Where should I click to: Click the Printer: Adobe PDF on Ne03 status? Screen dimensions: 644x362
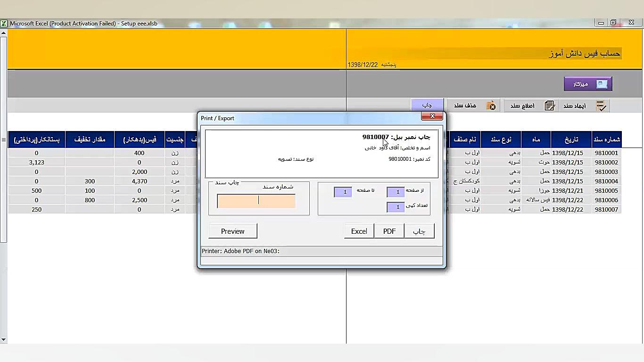point(240,251)
